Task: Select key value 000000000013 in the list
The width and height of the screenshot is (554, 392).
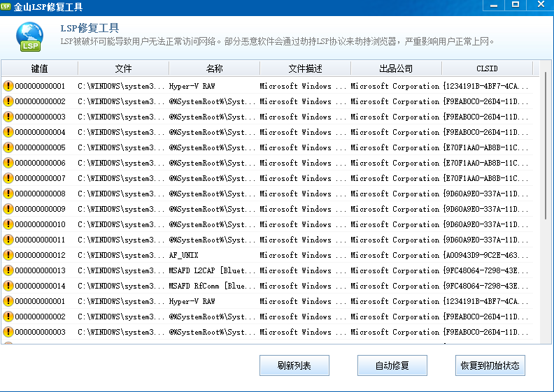Action: click(40, 270)
